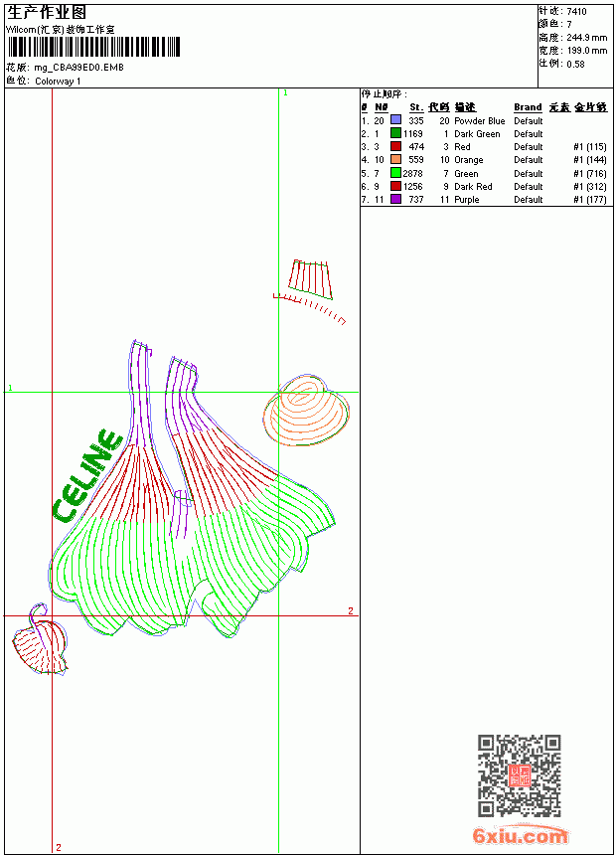This screenshot has width=616, height=855.
Task: Select the height value 244.9 mm
Action: (586, 38)
